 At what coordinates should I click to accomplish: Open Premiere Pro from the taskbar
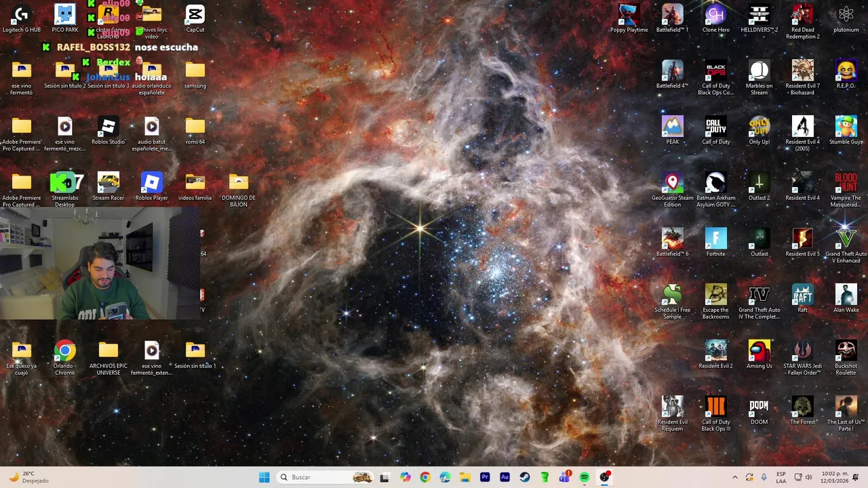click(485, 477)
